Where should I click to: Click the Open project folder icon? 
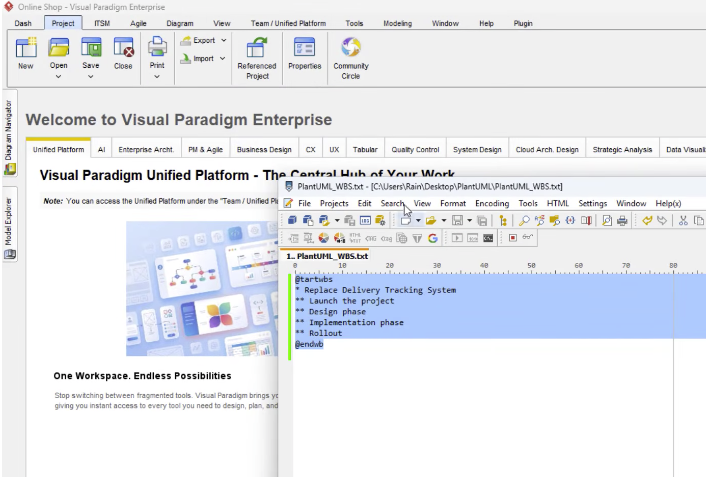(x=59, y=47)
